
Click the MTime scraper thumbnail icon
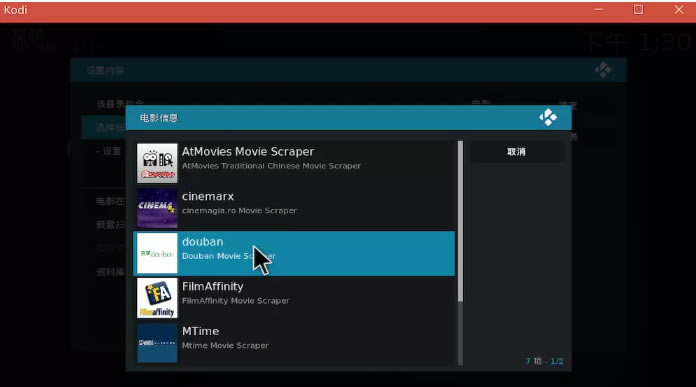coord(157,343)
